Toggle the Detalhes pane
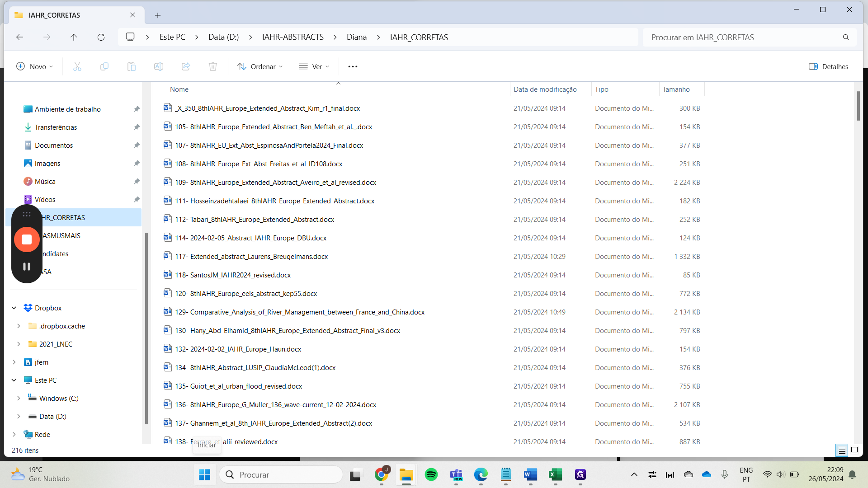 pos(828,67)
